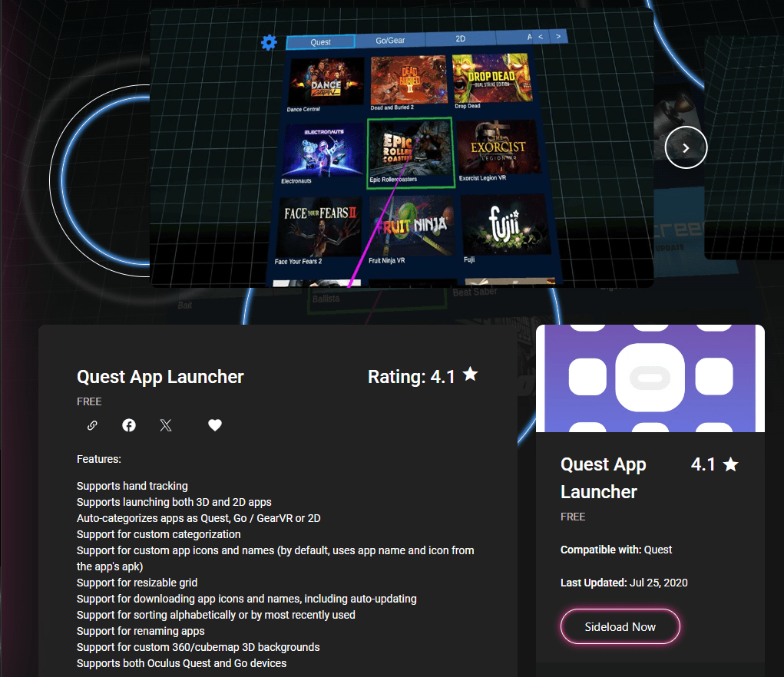
Task: Click 'Support for custom 360/cubemap 3D backgrounds'
Action: [x=198, y=647]
